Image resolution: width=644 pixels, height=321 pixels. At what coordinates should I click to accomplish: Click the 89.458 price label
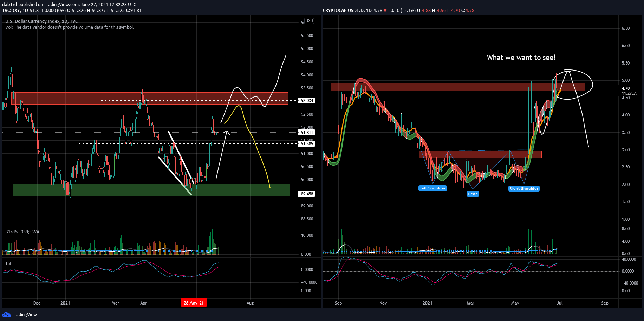pyautogui.click(x=307, y=194)
